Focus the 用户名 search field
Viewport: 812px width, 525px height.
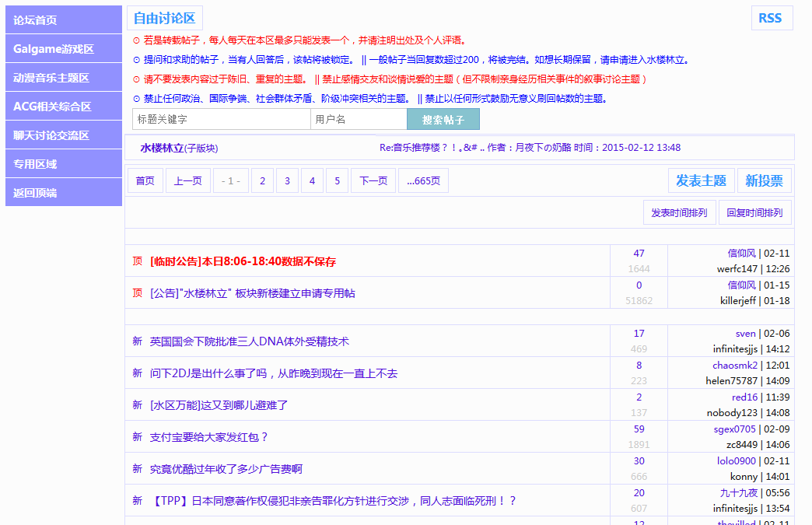tap(359, 119)
